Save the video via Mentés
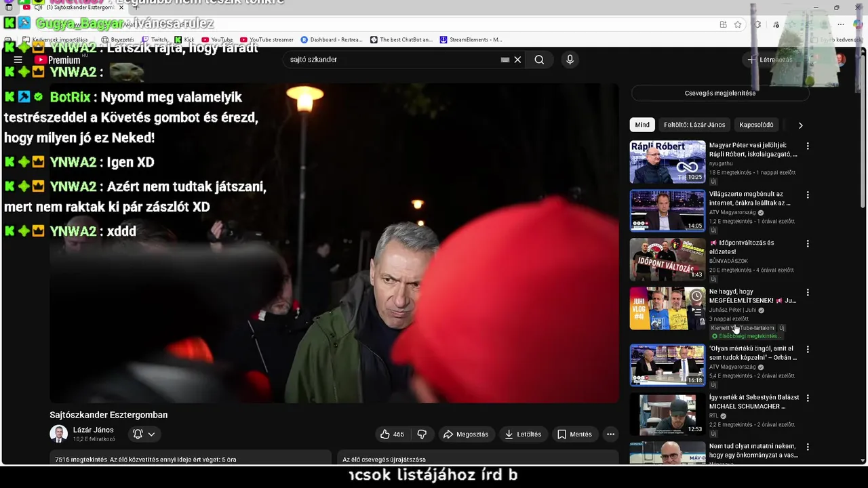Viewport: 868px width, 488px height. (575, 434)
